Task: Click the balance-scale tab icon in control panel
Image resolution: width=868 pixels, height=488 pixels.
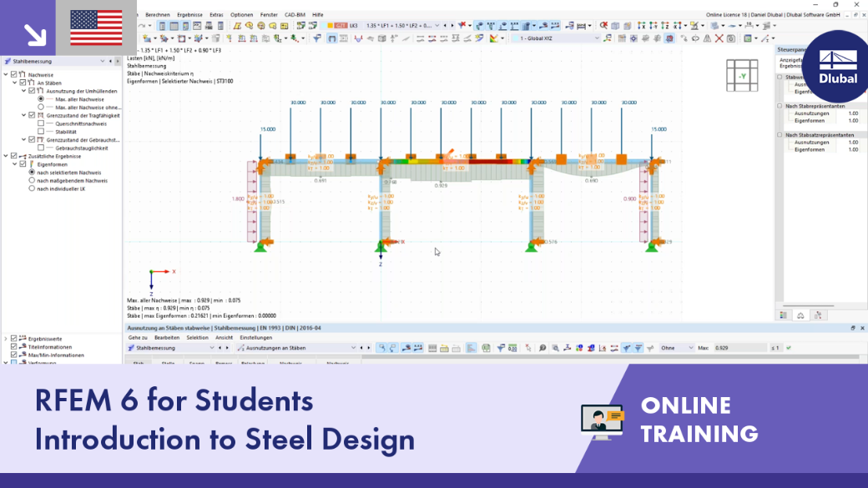Action: [800, 315]
